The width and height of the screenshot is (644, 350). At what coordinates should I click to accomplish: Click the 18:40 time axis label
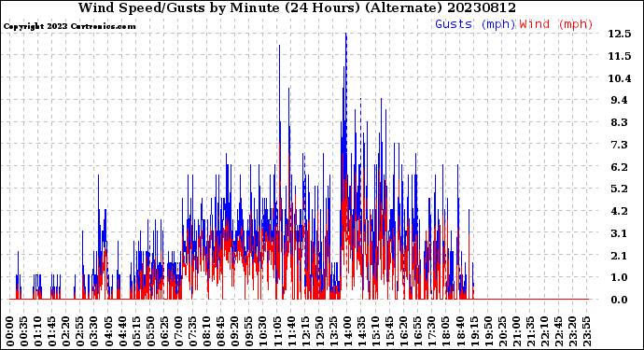point(459,331)
